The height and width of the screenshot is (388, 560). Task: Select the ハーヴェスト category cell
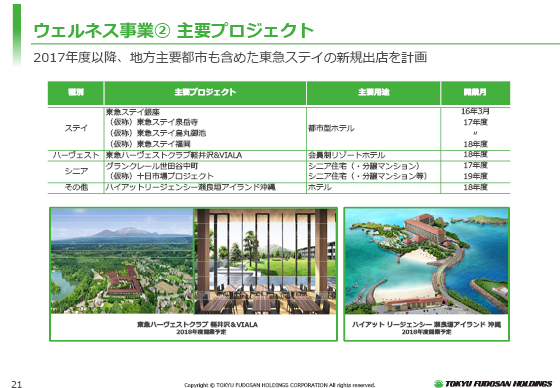tap(76, 155)
